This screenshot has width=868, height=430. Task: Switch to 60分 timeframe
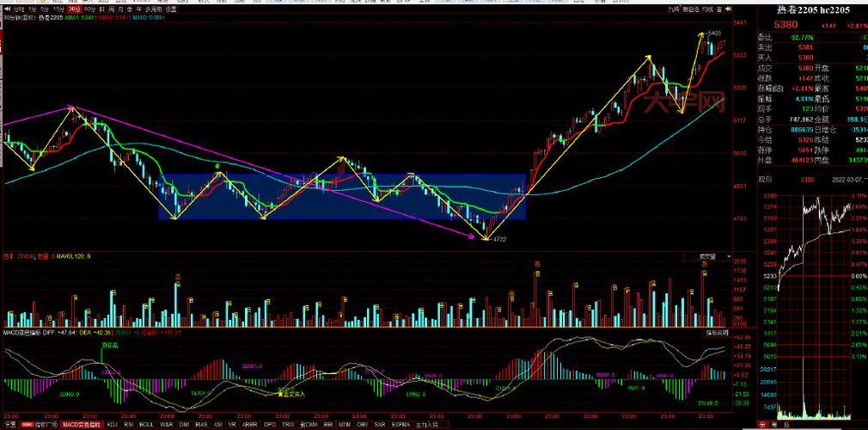(x=89, y=9)
